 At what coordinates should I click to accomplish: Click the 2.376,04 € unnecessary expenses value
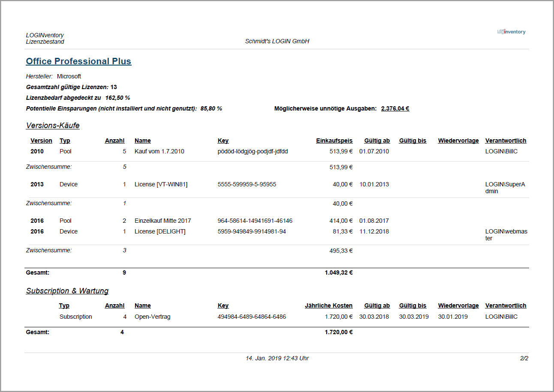click(x=395, y=108)
